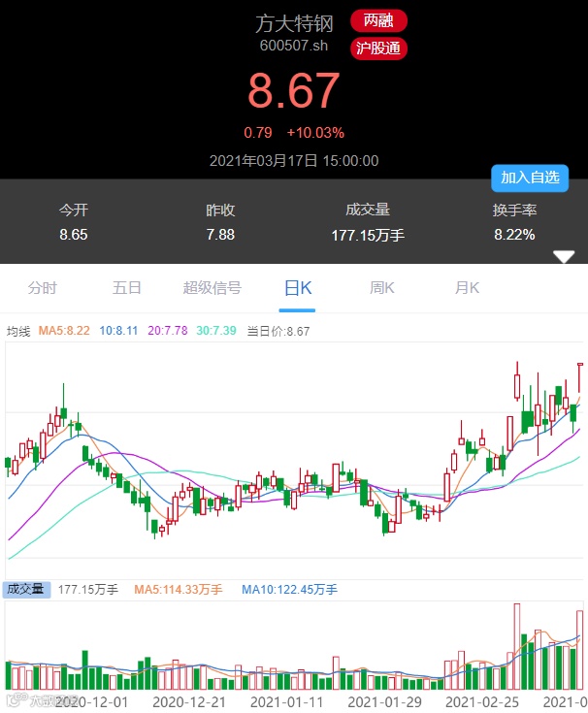Click the stock name 方大特钢
The image size is (588, 713).
[294, 23]
